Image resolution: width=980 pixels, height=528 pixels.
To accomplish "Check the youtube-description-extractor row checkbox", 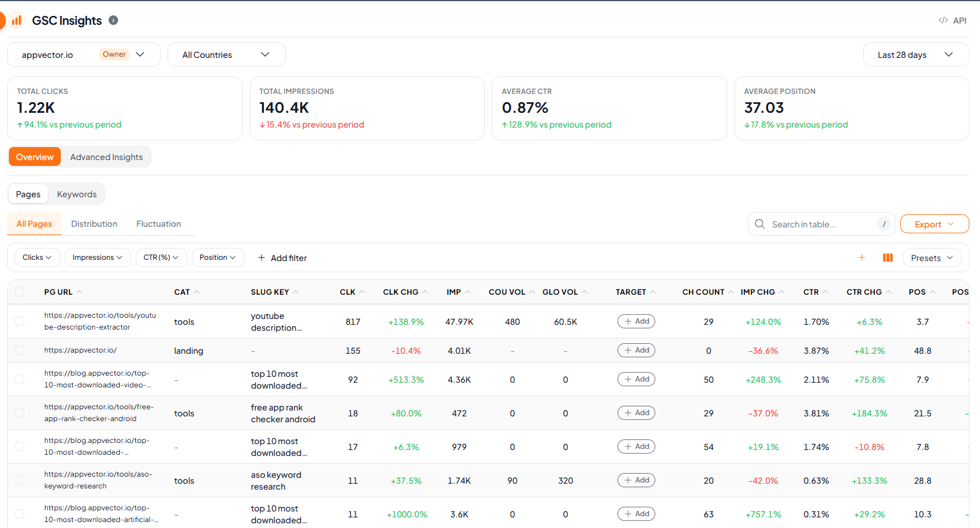I will click(x=19, y=321).
